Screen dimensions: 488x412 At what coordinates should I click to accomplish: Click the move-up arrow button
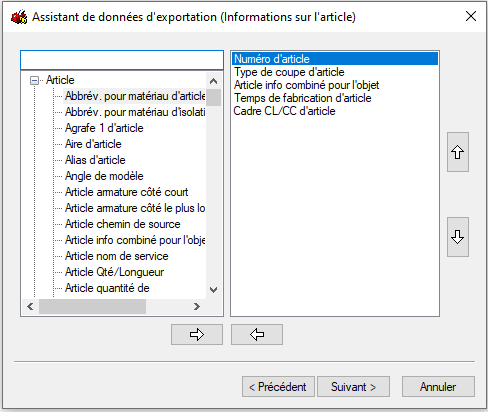pyautogui.click(x=458, y=152)
